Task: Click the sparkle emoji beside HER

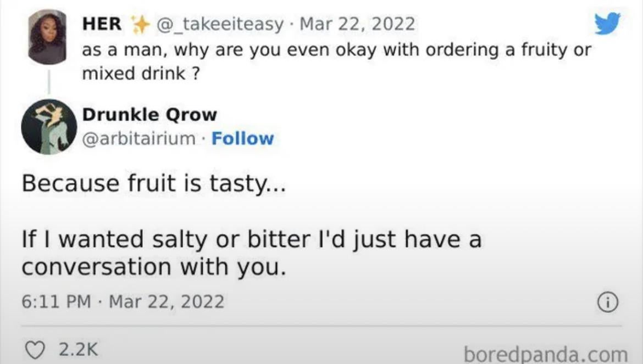Action: [141, 24]
